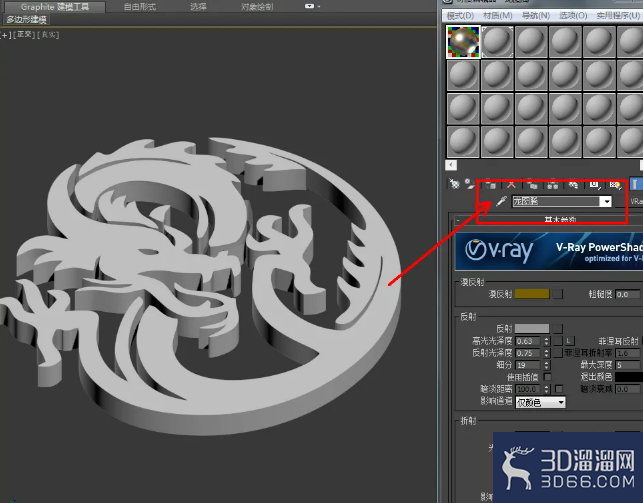Image resolution: width=643 pixels, height=503 pixels.
Task: Click Put Material to Scene icon
Action: [470, 184]
